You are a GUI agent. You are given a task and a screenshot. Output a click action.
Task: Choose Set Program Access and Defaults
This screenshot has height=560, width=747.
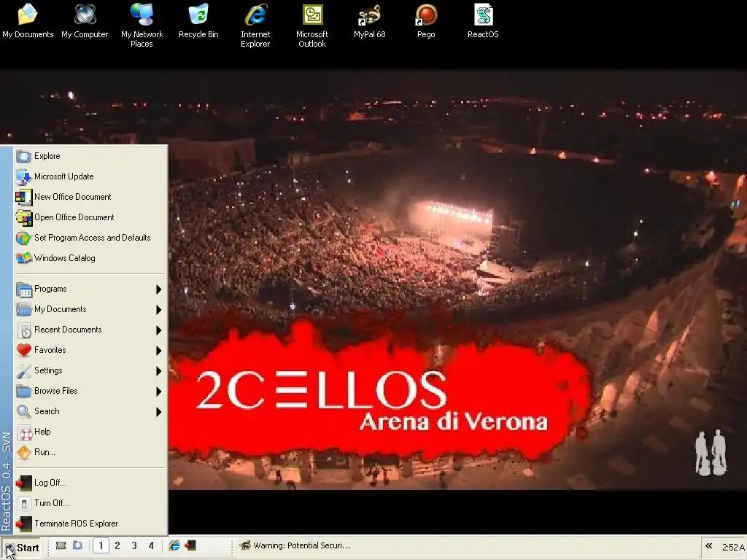tap(90, 238)
